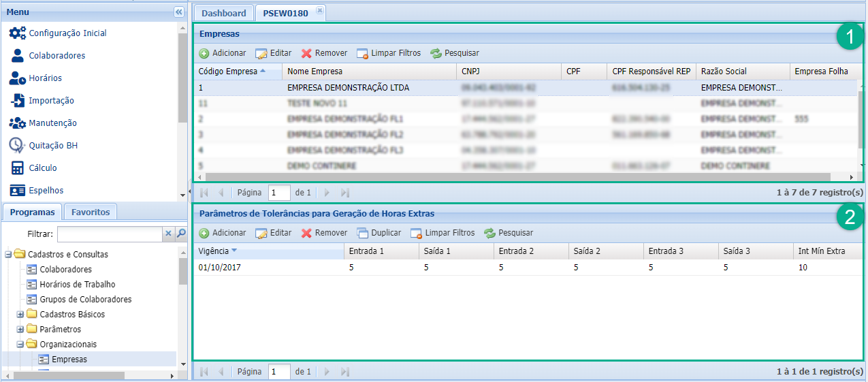Click the Configuração Inicial gears icon
The height and width of the screenshot is (382, 868).
18,33
